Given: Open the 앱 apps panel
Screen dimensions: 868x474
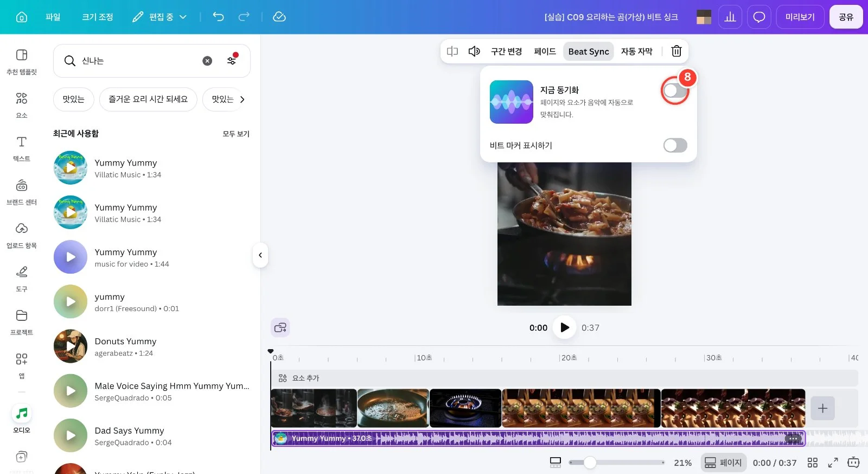Looking at the screenshot, I should 22,365.
